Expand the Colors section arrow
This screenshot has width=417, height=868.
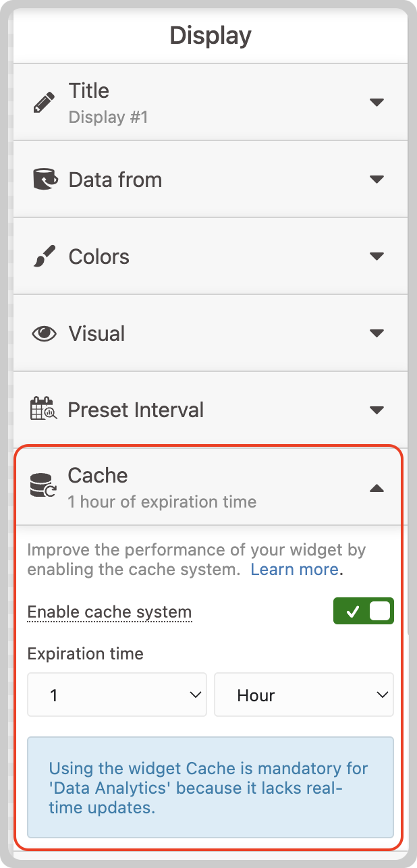pos(377,256)
